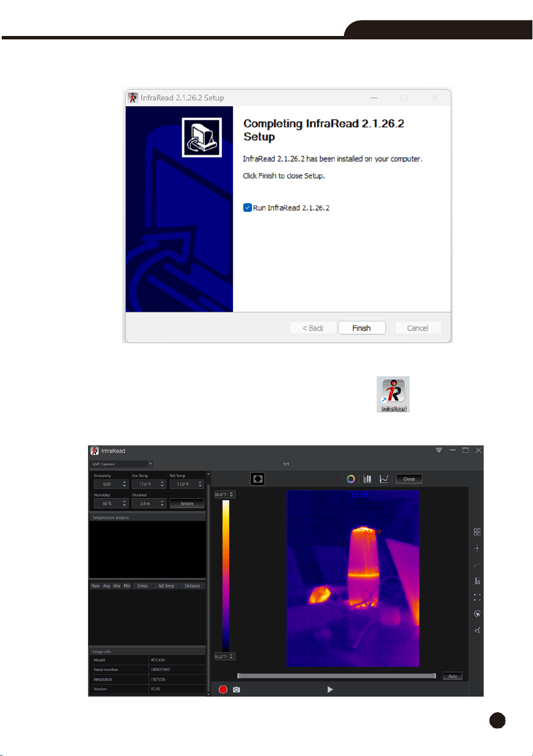Click the temperature color scale bar
The image size is (533, 756).
(226, 576)
